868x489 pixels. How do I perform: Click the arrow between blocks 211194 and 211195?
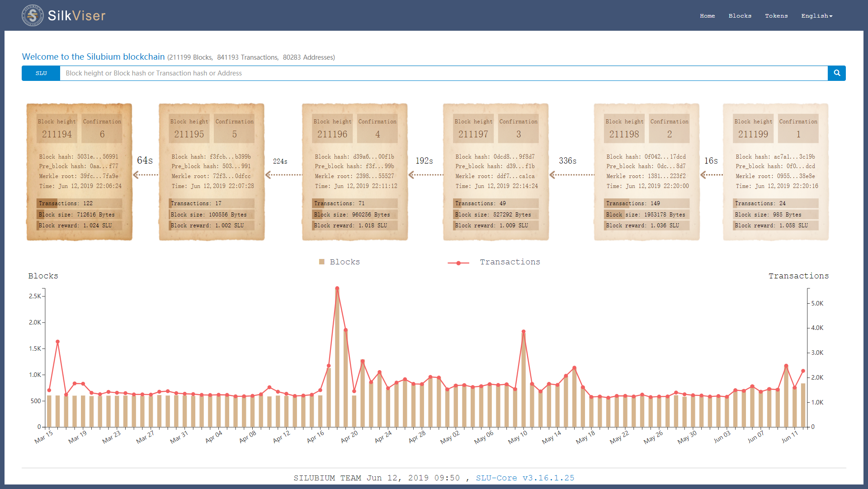pos(146,174)
